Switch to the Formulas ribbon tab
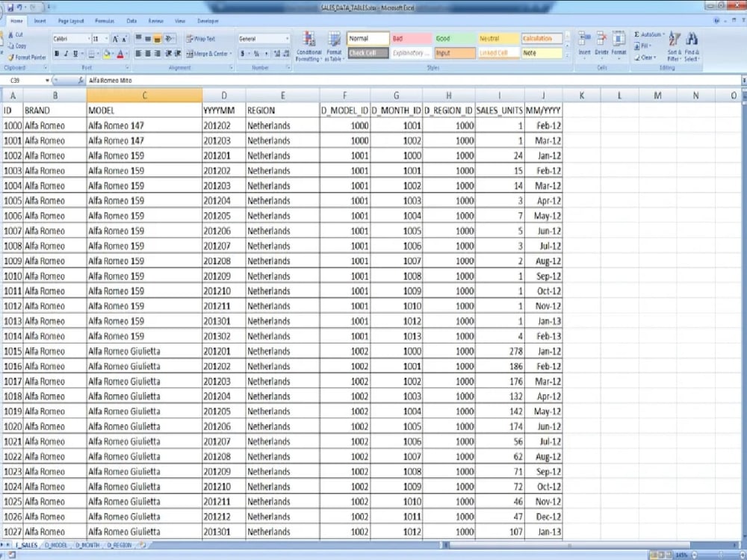The width and height of the screenshot is (747, 560). coord(105,21)
